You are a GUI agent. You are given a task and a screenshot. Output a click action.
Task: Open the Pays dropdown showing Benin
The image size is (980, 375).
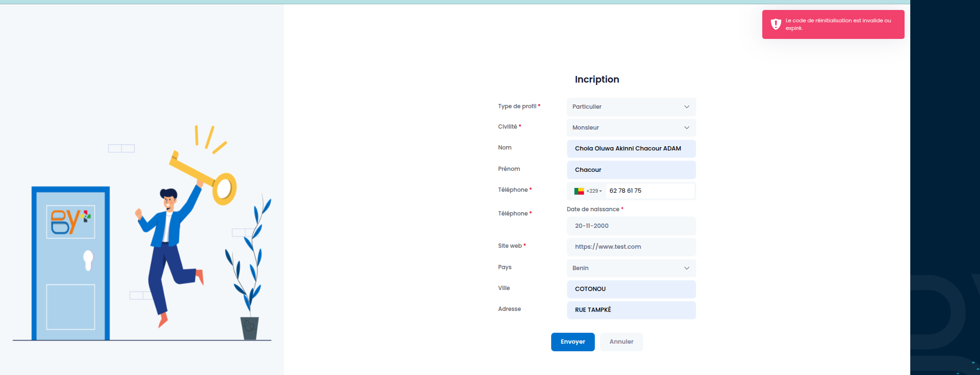631,268
